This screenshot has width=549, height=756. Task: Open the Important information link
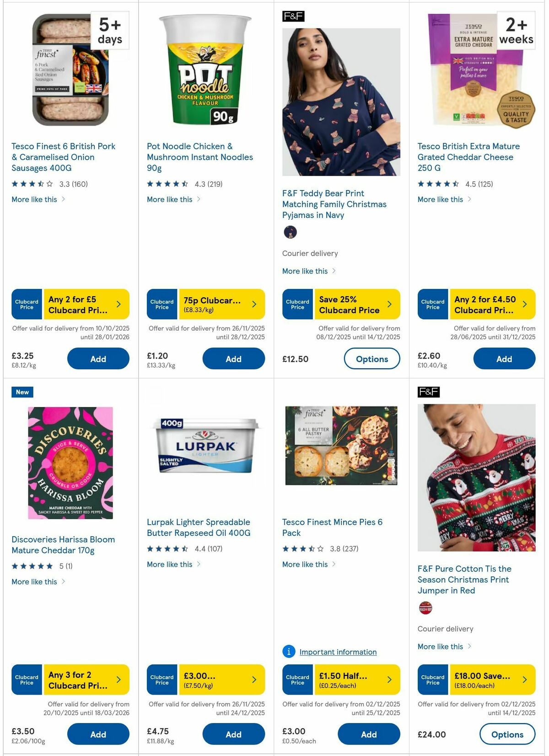(338, 652)
